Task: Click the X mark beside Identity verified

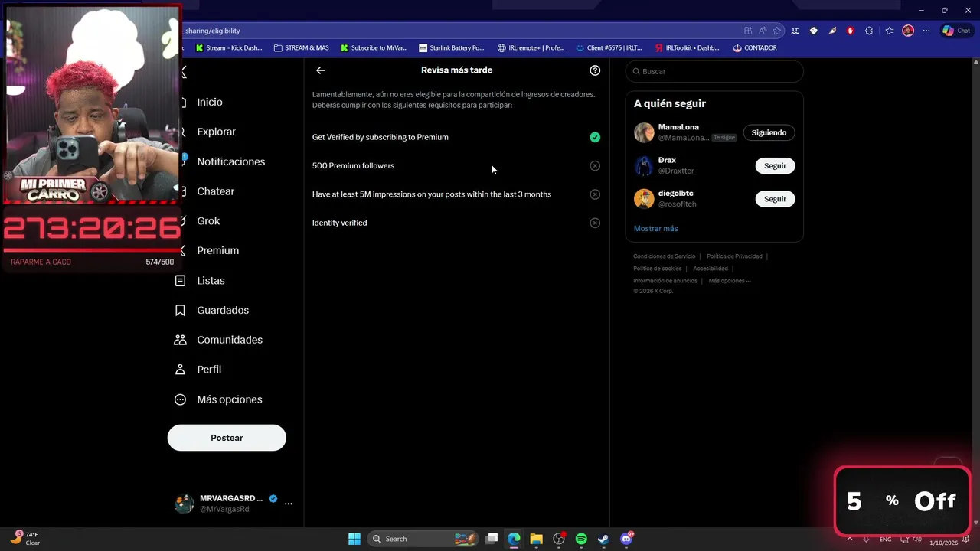Action: click(595, 223)
